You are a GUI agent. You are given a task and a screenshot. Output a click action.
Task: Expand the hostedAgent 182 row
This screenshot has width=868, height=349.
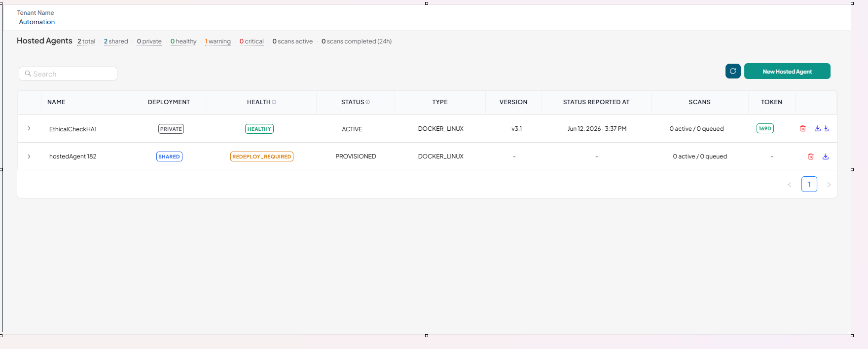tap(29, 156)
